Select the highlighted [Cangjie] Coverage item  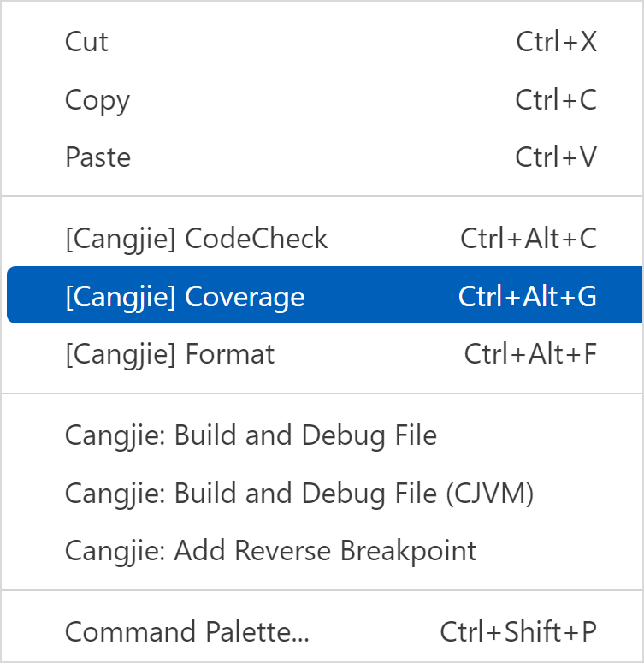(185, 296)
